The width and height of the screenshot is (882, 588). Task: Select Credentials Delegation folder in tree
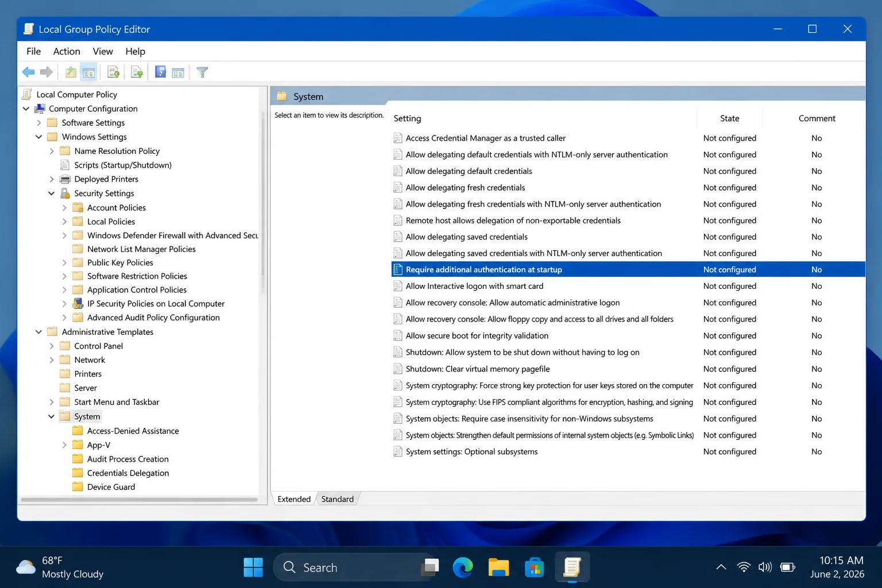[128, 473]
